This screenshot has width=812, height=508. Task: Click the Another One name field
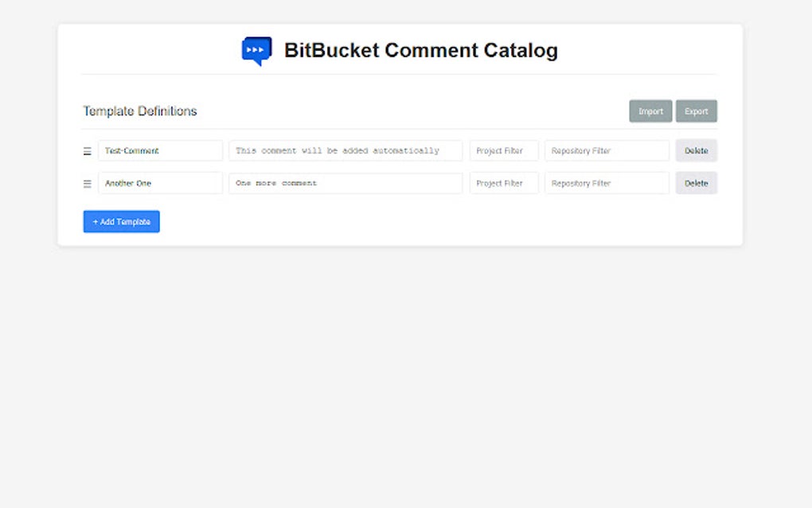pyautogui.click(x=159, y=183)
